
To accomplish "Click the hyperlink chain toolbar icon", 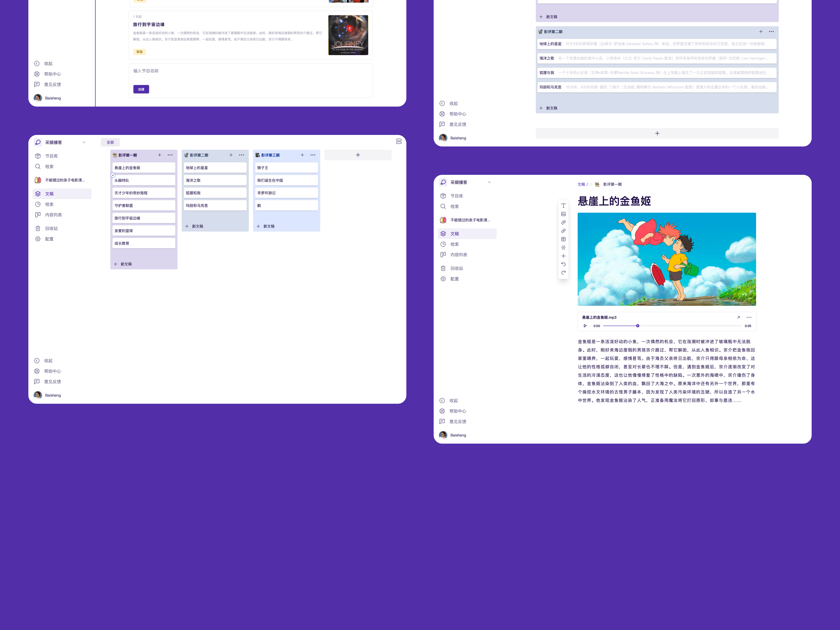I will 563,231.
